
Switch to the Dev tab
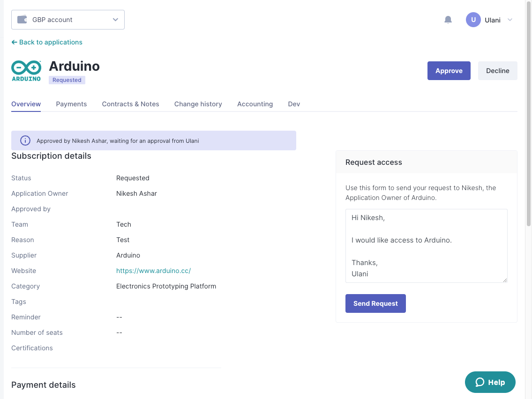click(x=294, y=104)
